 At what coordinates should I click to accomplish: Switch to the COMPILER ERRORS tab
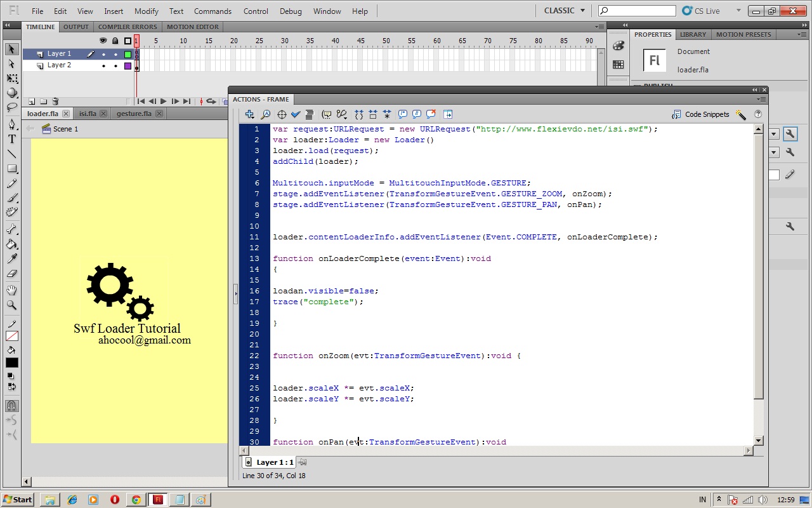128,27
